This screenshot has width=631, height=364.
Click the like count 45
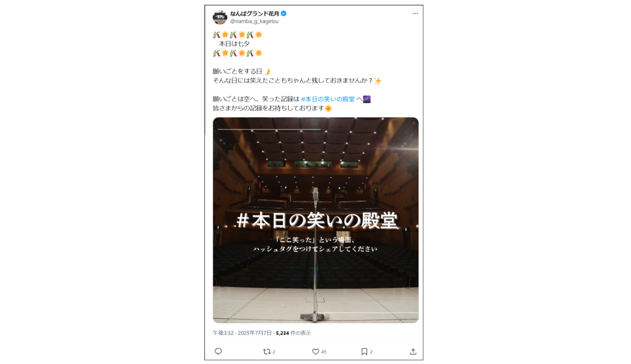324,352
